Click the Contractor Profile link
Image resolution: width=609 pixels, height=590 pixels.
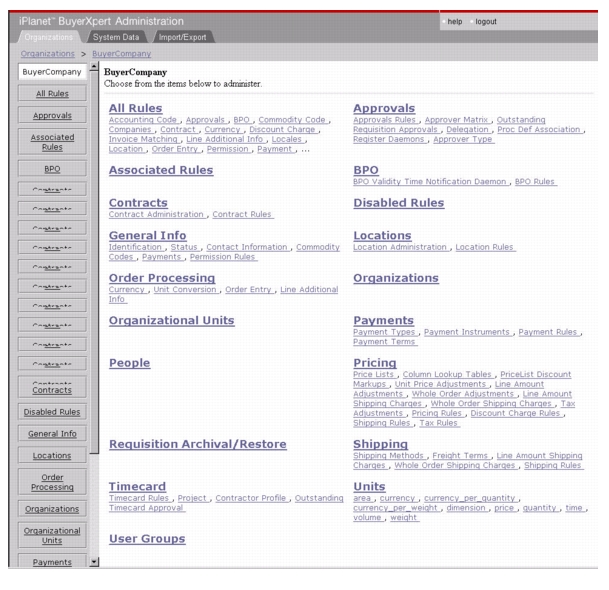click(251, 498)
